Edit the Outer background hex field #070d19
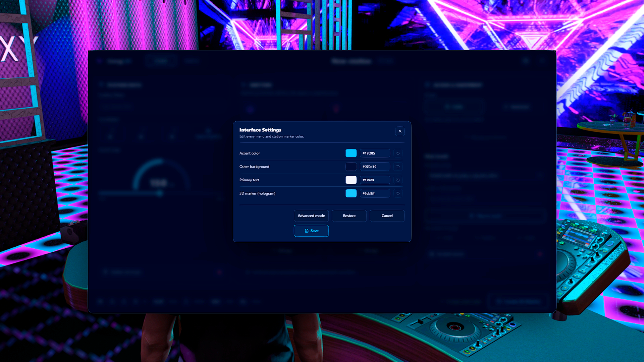This screenshot has height=362, width=644. [x=375, y=167]
